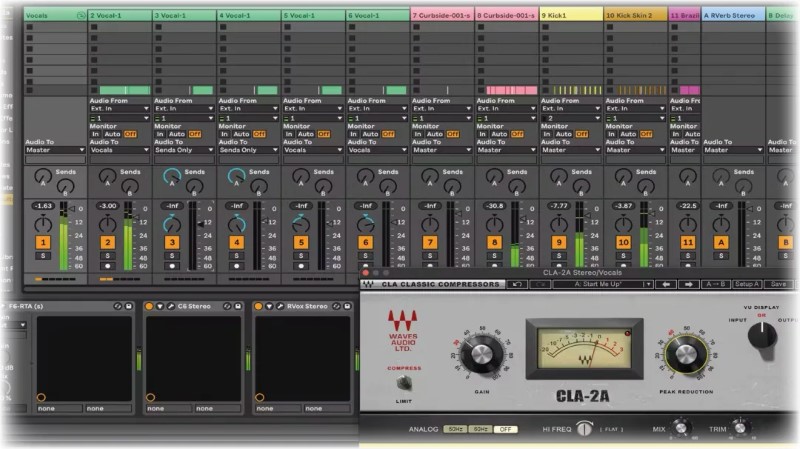Load next preset with right arrow in CLA-2A
The width and height of the screenshot is (800, 449).
689,284
